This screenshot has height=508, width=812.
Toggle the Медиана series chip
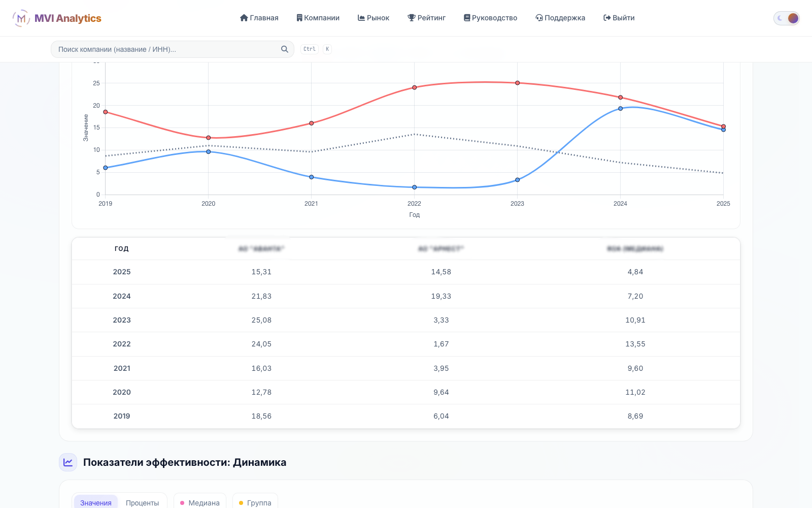200,502
